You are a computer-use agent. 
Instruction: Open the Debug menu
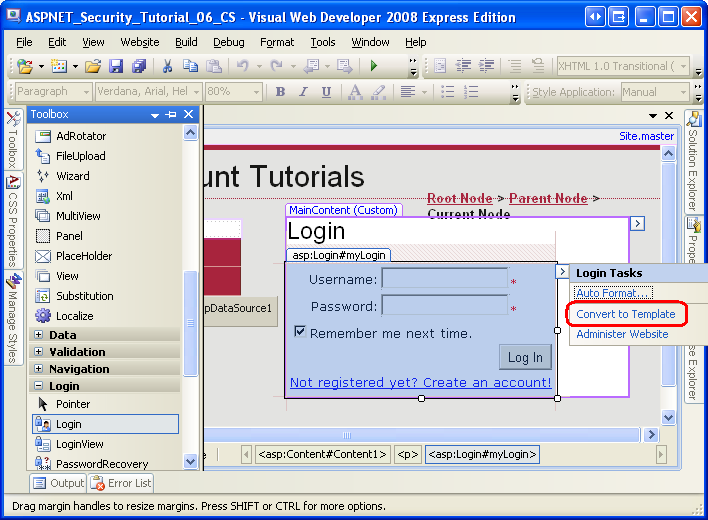click(228, 42)
